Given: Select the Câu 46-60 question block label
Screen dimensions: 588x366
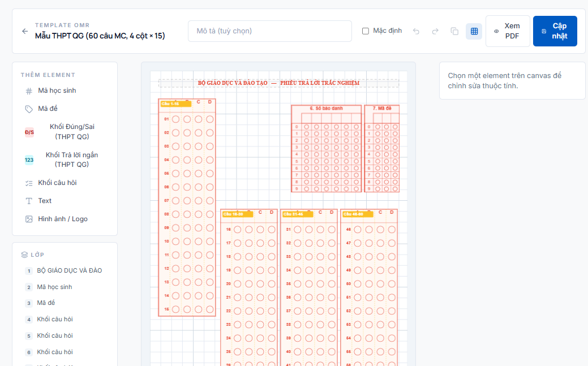Looking at the screenshot, I should [x=358, y=214].
